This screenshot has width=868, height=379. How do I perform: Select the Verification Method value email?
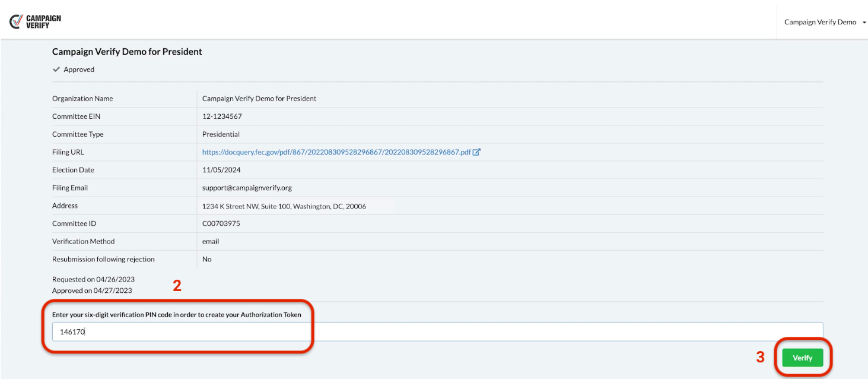pyautogui.click(x=211, y=241)
